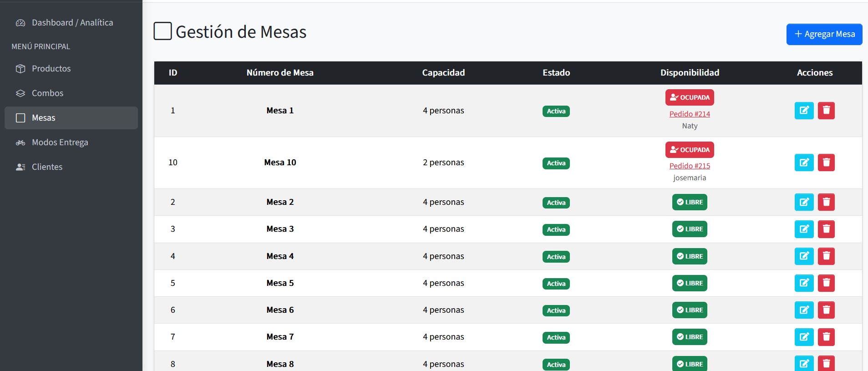This screenshot has width=868, height=371.
Task: Edit Mesa 5 with the pencil icon
Action: [x=804, y=283]
